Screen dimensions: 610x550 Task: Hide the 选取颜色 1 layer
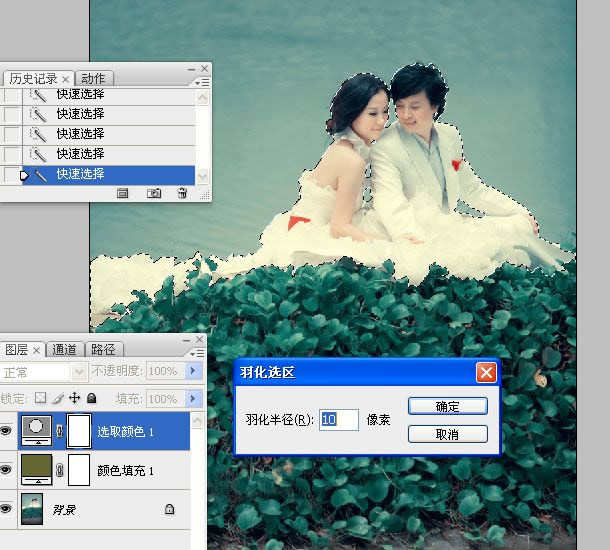pos(8,433)
